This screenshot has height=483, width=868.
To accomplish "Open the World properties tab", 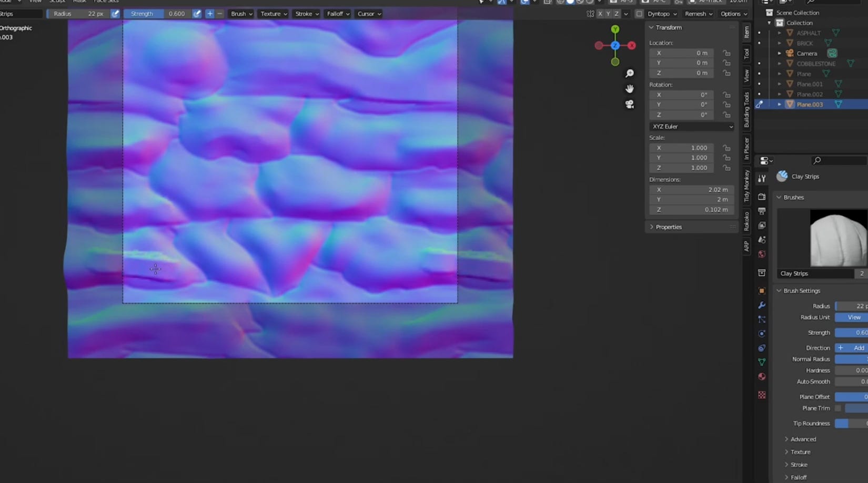I will click(x=762, y=254).
